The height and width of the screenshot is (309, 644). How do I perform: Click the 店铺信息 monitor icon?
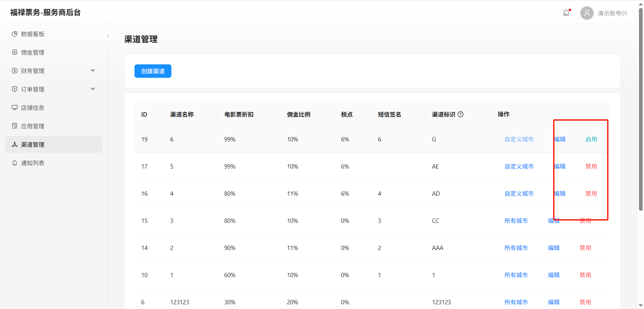pyautogui.click(x=14, y=108)
